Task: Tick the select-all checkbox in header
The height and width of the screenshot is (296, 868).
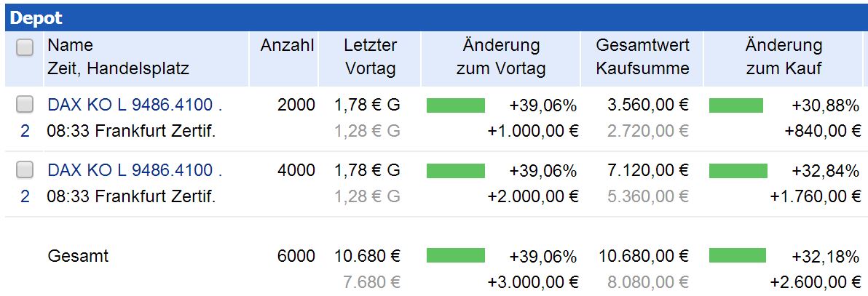Action: [25, 48]
